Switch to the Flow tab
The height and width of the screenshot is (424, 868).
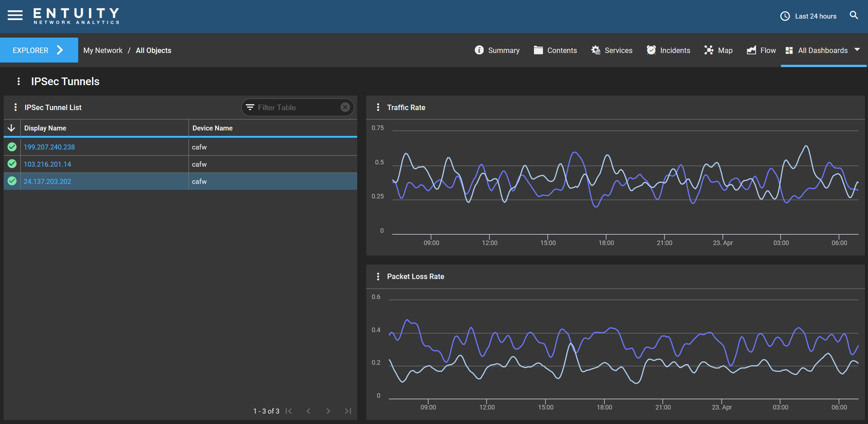coord(761,50)
